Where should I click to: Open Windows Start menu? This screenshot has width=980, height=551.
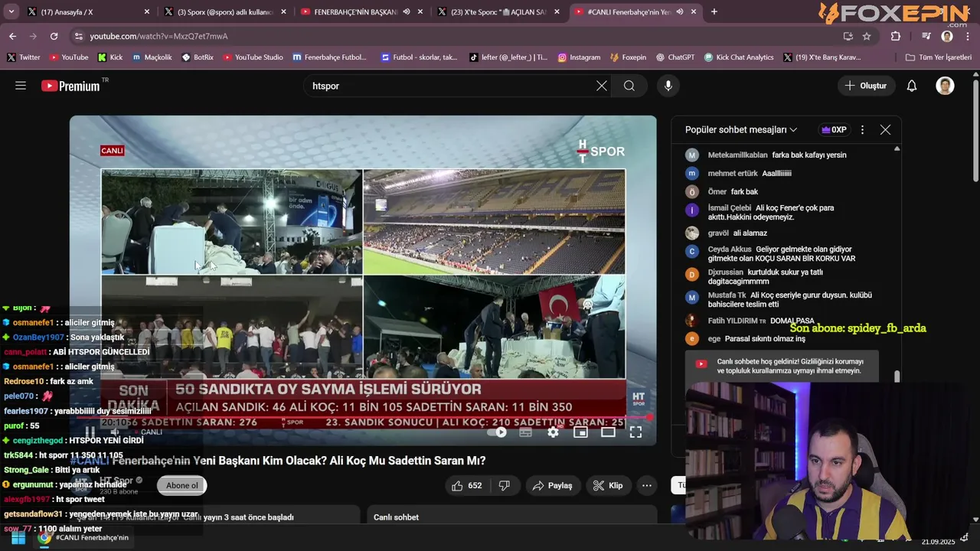click(x=18, y=538)
